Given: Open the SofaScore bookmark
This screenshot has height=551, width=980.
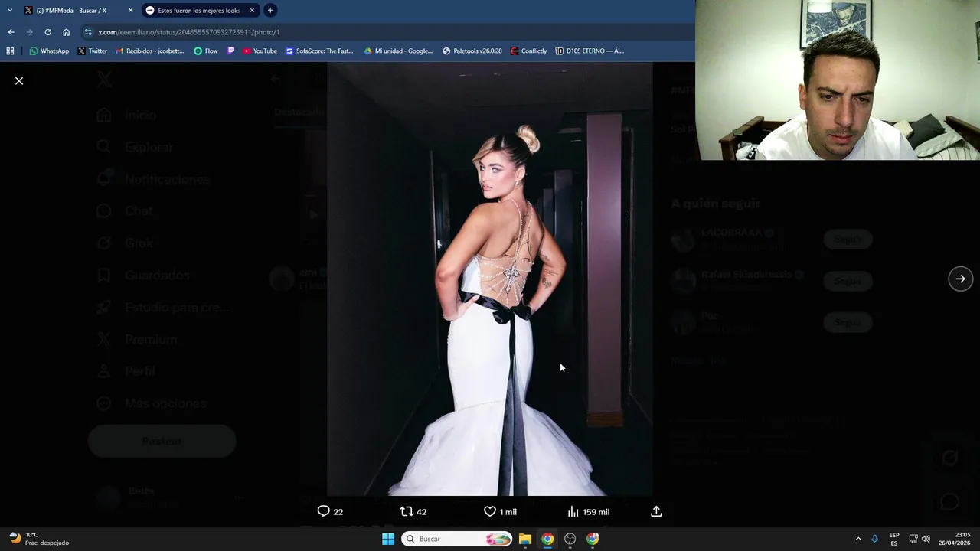Looking at the screenshot, I should 319,51.
